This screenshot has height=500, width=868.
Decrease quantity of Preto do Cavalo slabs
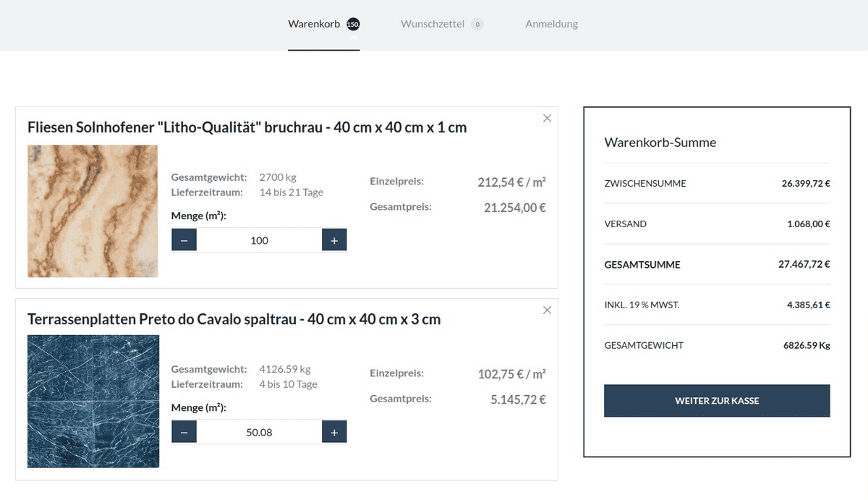coord(184,432)
